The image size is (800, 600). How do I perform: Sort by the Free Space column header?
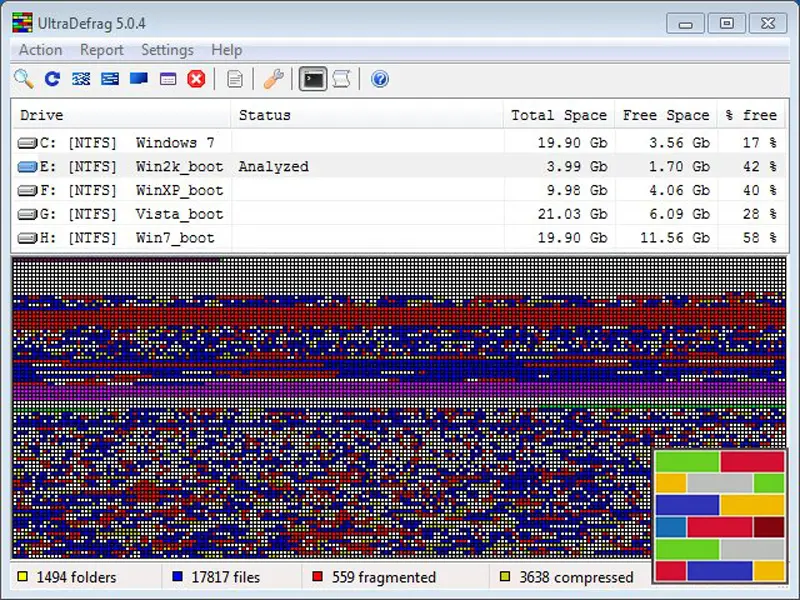[665, 115]
